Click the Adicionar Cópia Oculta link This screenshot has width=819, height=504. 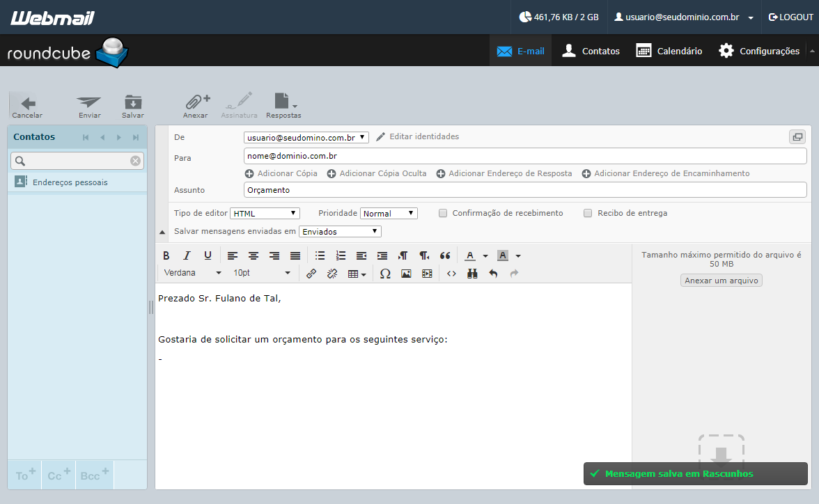377,173
